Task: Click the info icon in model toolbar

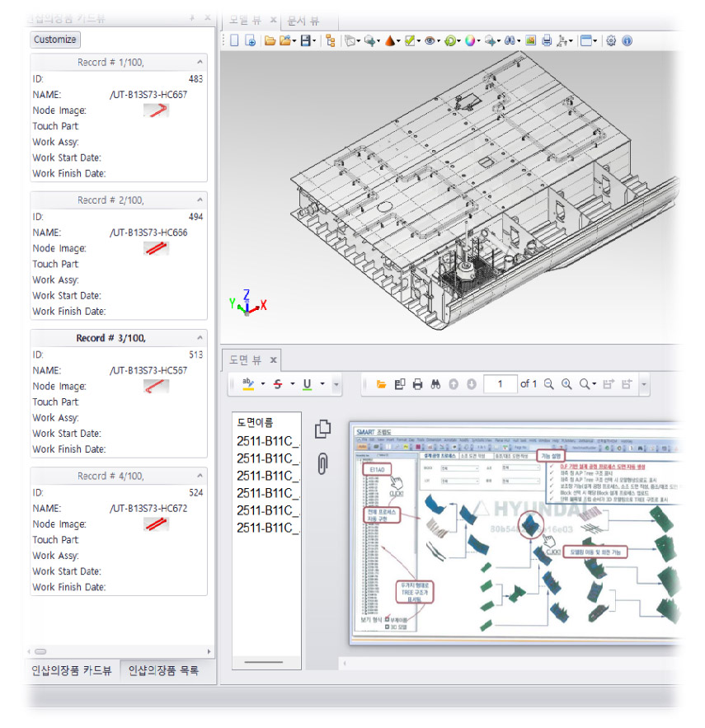Action: coord(627,40)
